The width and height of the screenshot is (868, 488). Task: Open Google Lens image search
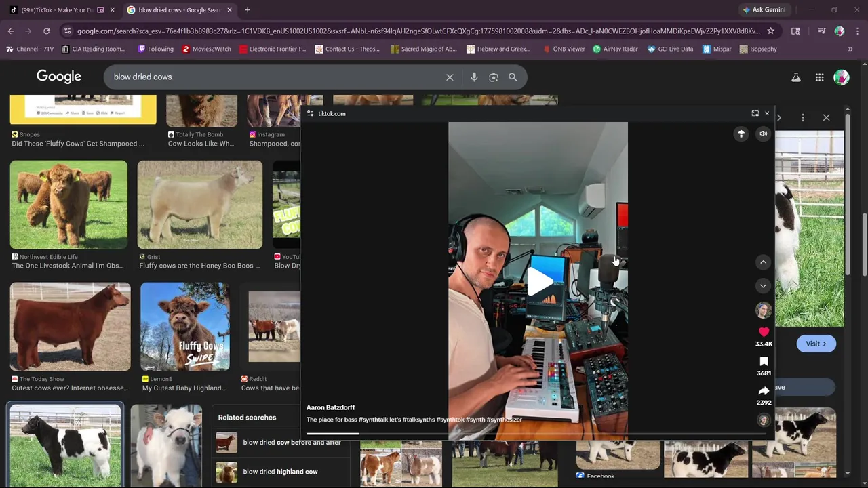(x=494, y=77)
